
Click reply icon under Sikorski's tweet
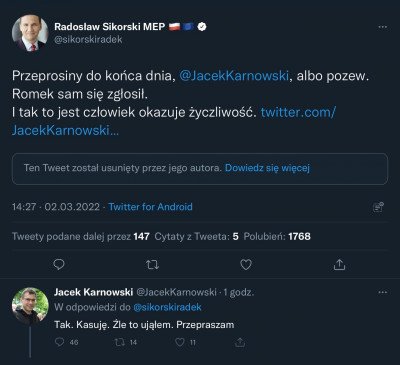point(59,265)
